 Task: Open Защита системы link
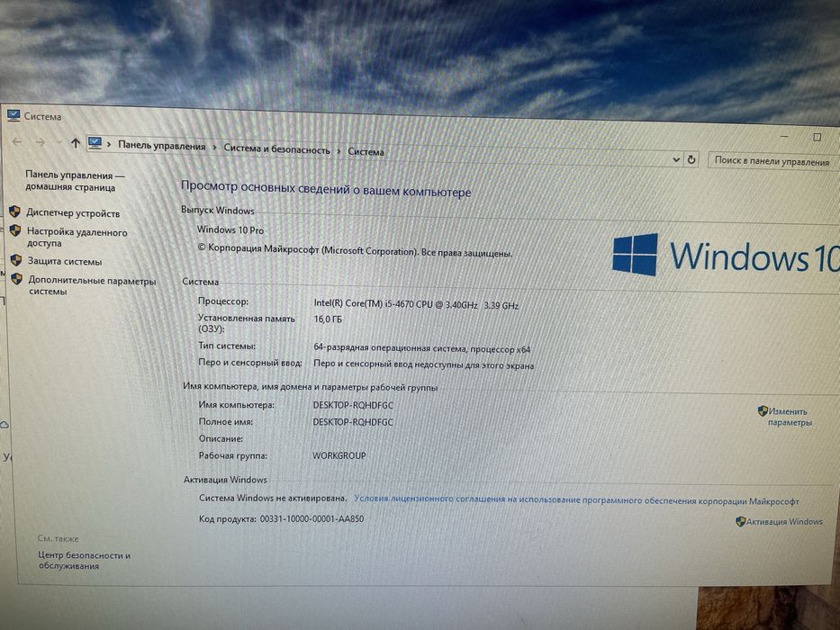(x=65, y=261)
